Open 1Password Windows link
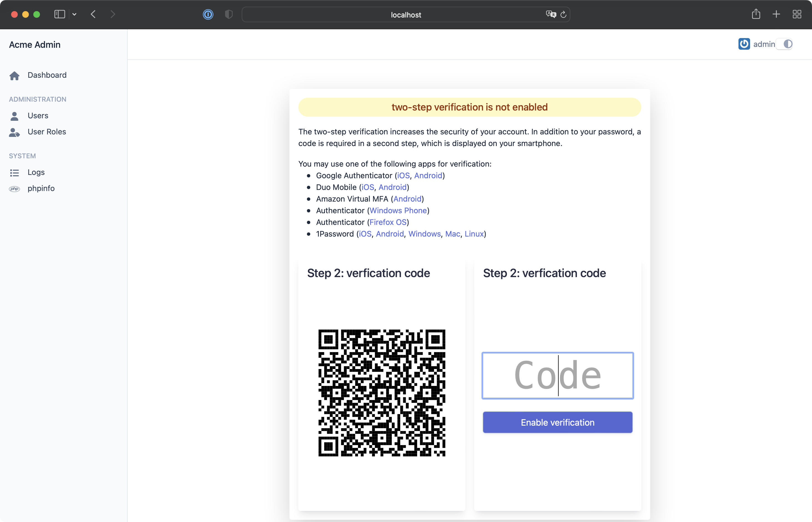 click(x=425, y=234)
